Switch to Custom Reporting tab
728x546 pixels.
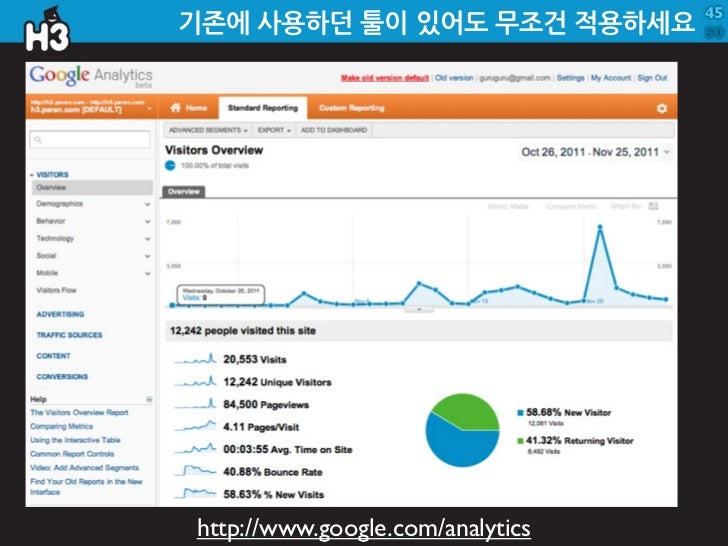point(351,108)
